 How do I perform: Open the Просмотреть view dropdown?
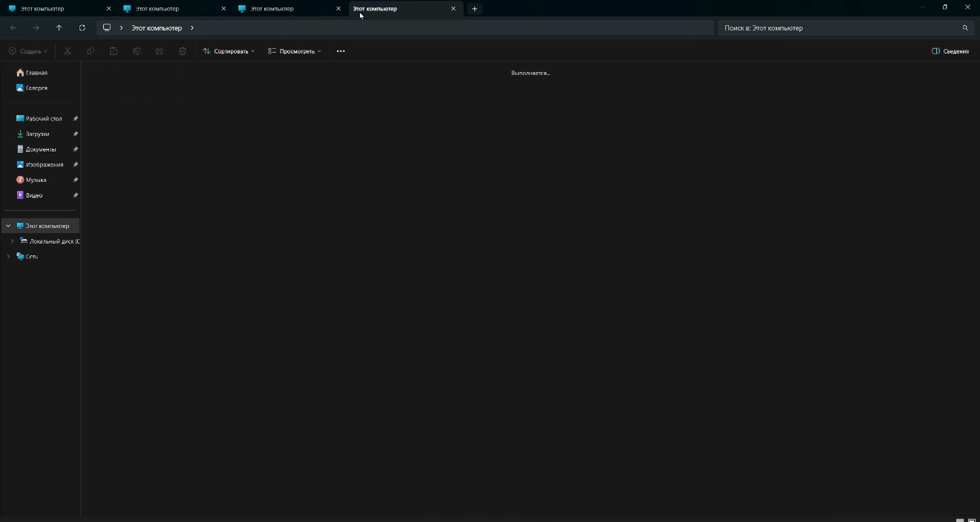[294, 51]
